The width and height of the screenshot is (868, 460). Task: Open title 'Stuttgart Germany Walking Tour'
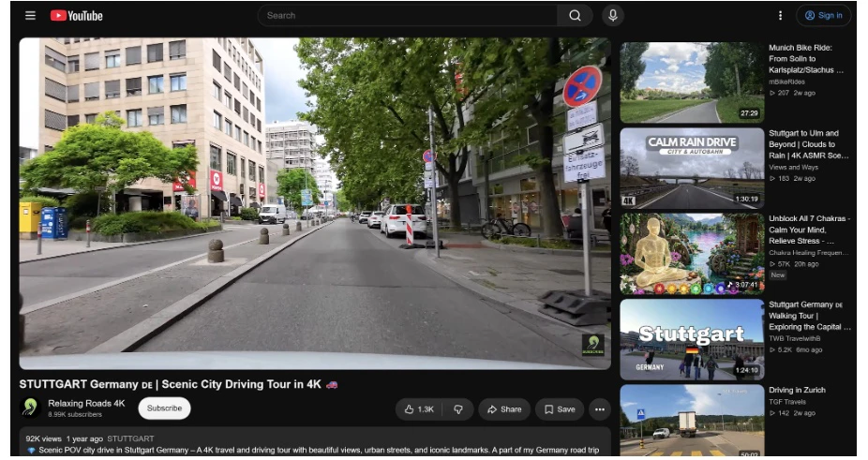809,316
